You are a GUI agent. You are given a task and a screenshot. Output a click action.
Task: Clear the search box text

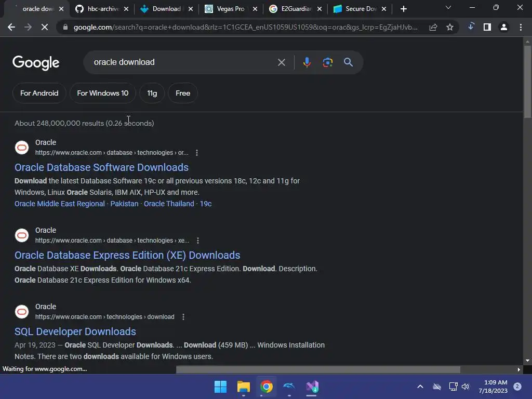(281, 62)
